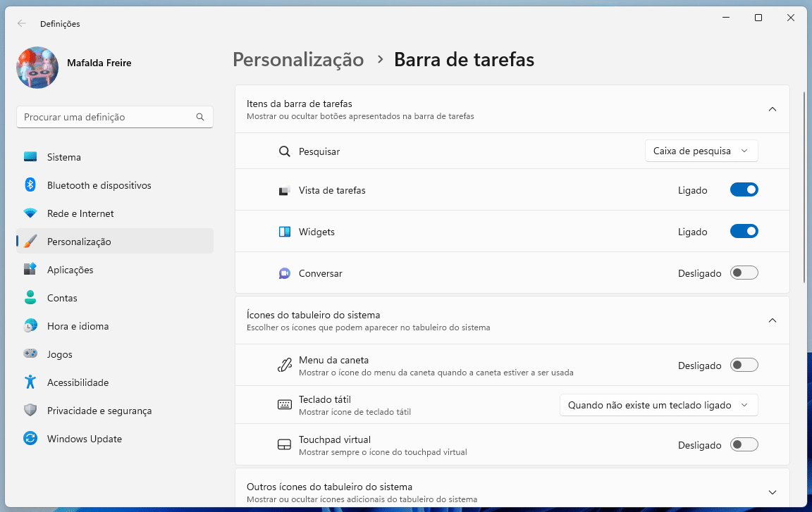Expand Outros ícones do tabuleiro do sistema

[772, 492]
